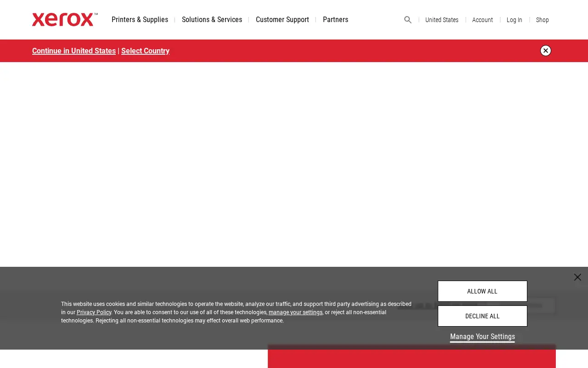Viewport: 588px width, 368px height.
Task: Click Continue in United States link
Action: pos(74,51)
